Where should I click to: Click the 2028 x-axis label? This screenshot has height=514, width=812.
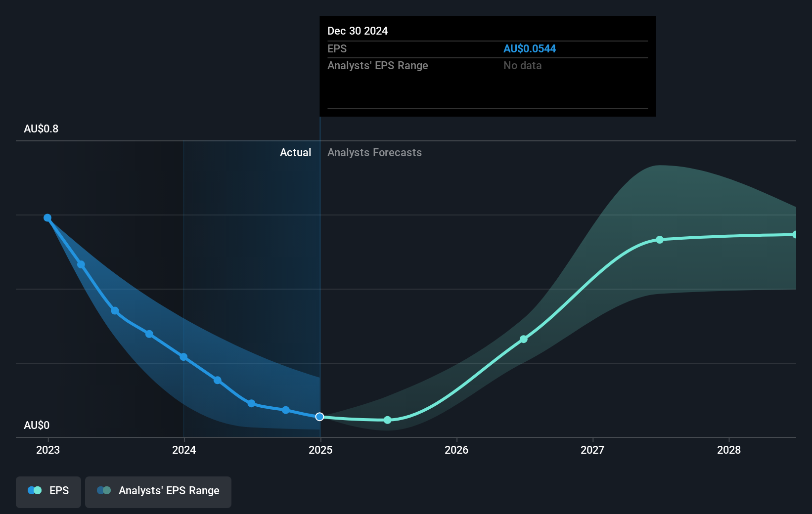click(x=729, y=450)
